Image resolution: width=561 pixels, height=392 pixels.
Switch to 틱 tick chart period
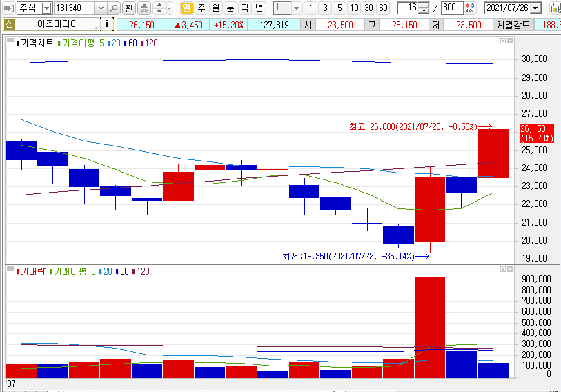click(x=245, y=8)
